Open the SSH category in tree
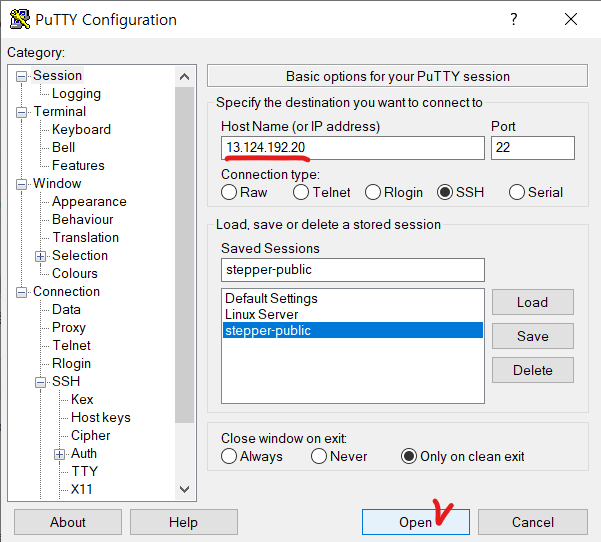 66,382
